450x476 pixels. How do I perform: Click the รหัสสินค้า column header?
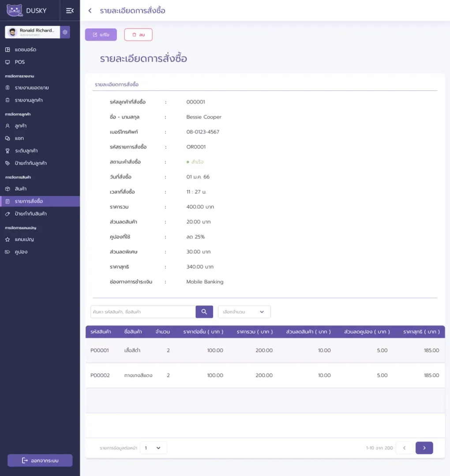101,332
